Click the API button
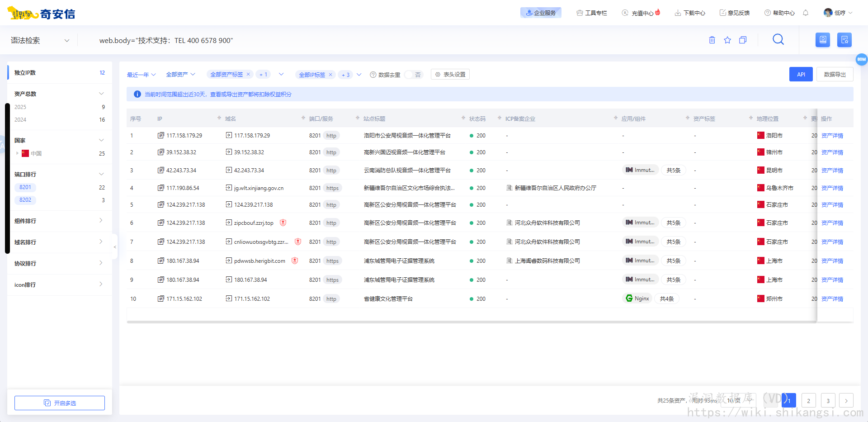This screenshot has height=422, width=868. tap(801, 74)
